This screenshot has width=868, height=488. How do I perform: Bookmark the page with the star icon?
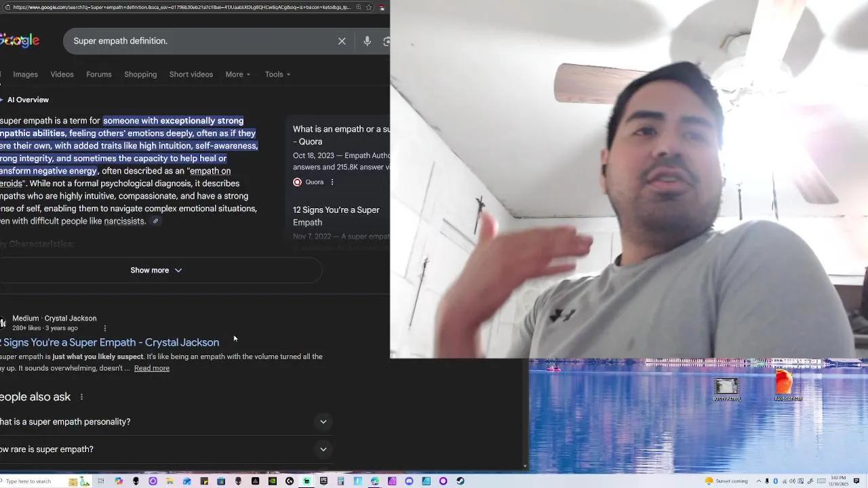[x=368, y=7]
